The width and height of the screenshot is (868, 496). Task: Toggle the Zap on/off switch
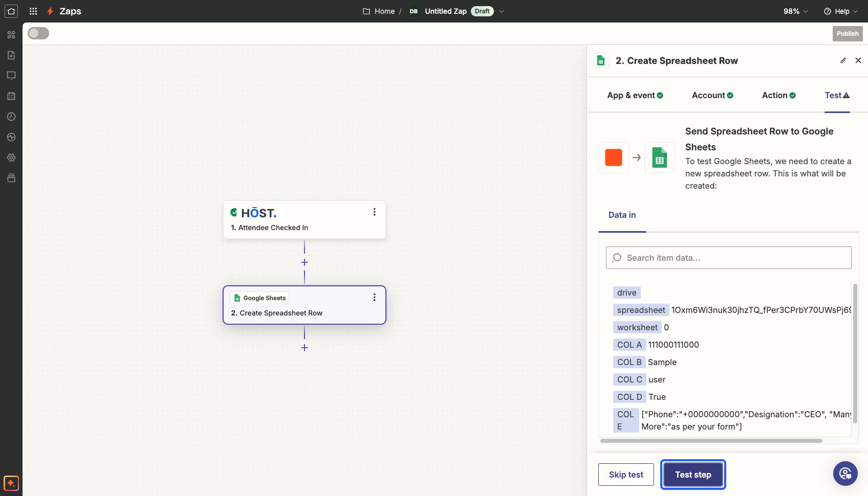pos(38,33)
